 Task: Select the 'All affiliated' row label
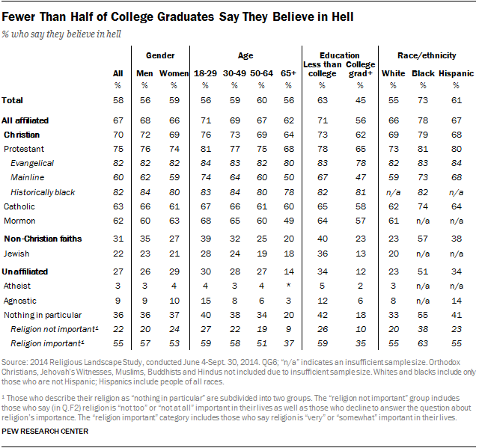28,121
